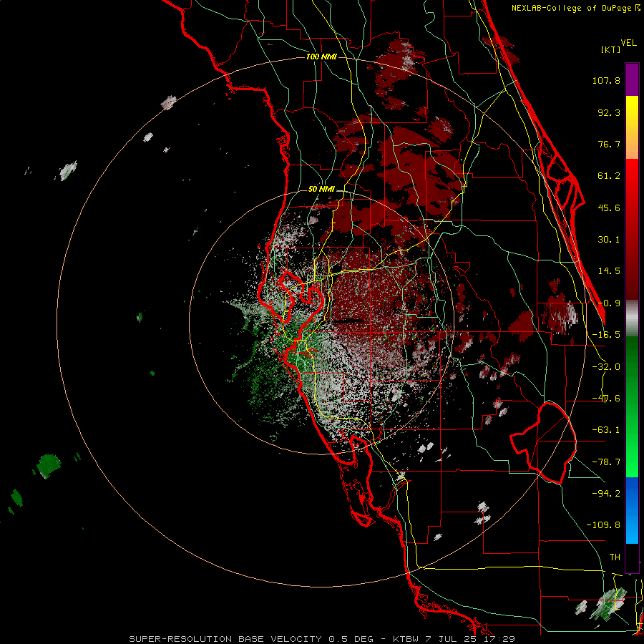Select the -0.9 scale value

click(609, 303)
